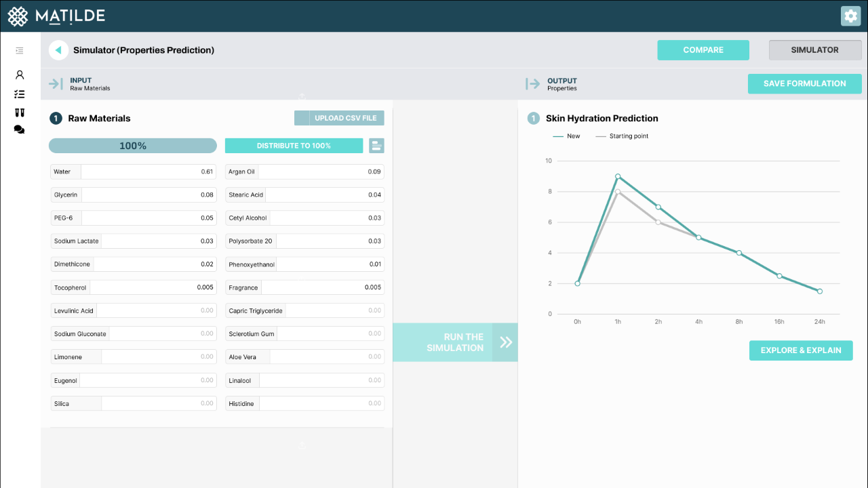Click the bar layout icon next to Distribute

pos(376,146)
